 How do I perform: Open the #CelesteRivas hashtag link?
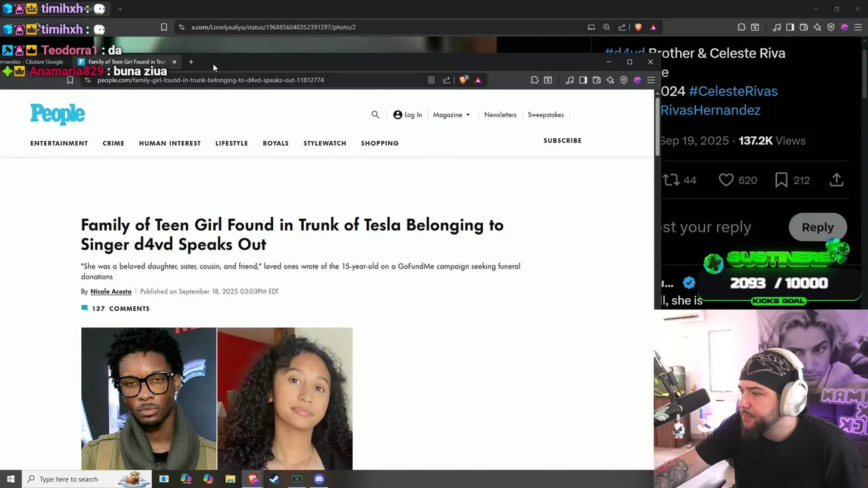click(733, 91)
